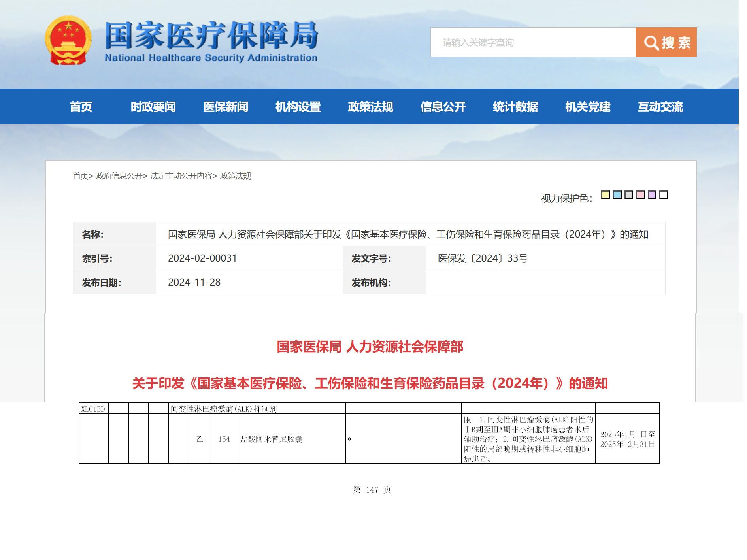
Task: Click the 2025年1月1日至 validity period cell
Action: [x=628, y=439]
